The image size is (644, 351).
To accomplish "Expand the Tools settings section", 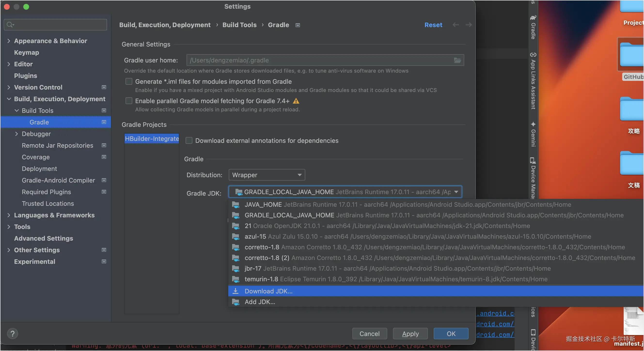I will coord(9,227).
